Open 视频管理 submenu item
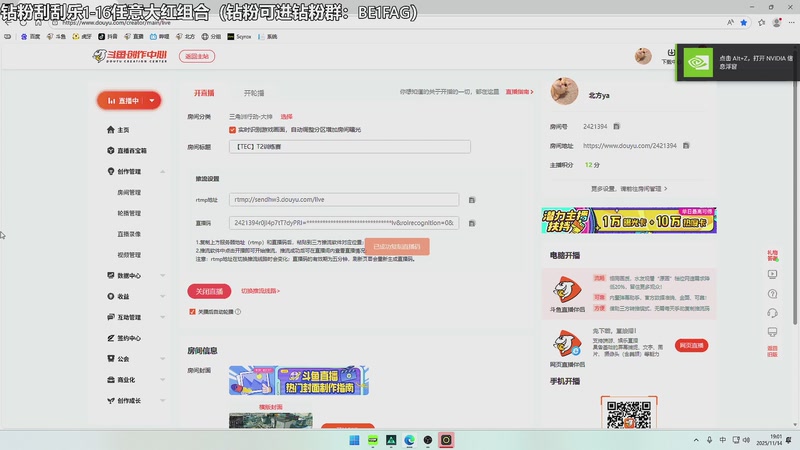This screenshot has width=800, height=450. coord(129,255)
